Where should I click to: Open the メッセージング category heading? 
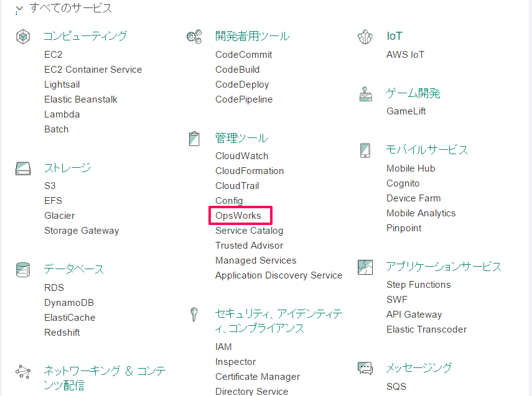point(419,367)
